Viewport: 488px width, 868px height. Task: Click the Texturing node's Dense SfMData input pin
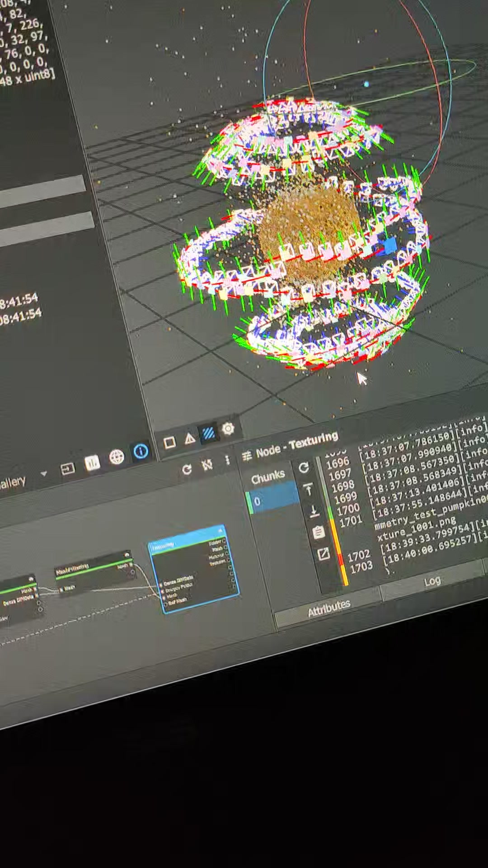pos(161,585)
